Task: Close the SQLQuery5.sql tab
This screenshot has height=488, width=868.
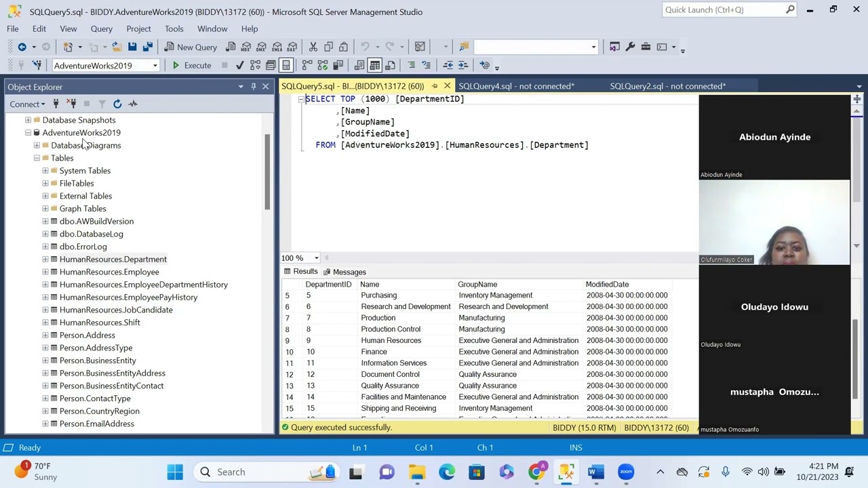Action: coord(447,86)
